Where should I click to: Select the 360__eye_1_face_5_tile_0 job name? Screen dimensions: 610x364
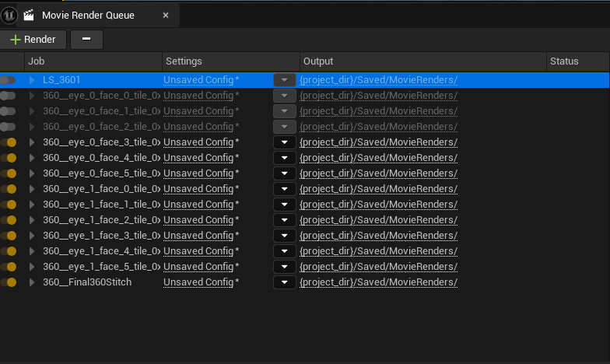101,267
